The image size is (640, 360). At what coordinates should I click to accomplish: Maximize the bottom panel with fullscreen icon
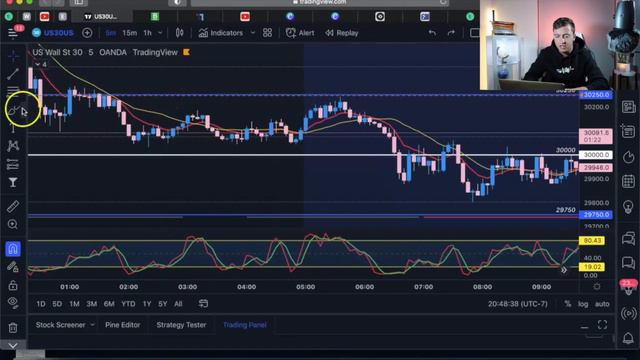(602, 325)
